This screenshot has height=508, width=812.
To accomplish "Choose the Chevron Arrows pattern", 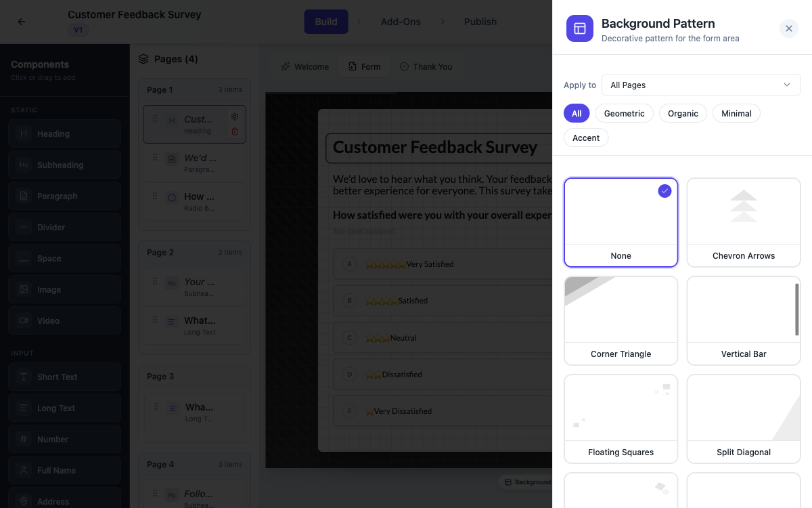I will pos(744,222).
